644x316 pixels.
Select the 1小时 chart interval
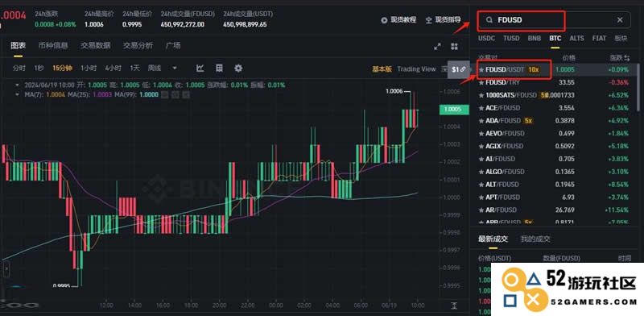[x=89, y=69]
